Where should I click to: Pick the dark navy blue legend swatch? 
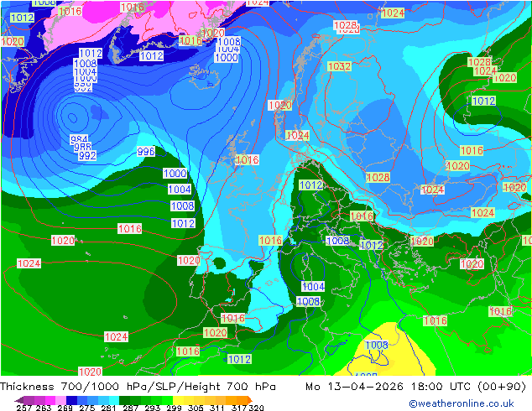tap(71, 400)
